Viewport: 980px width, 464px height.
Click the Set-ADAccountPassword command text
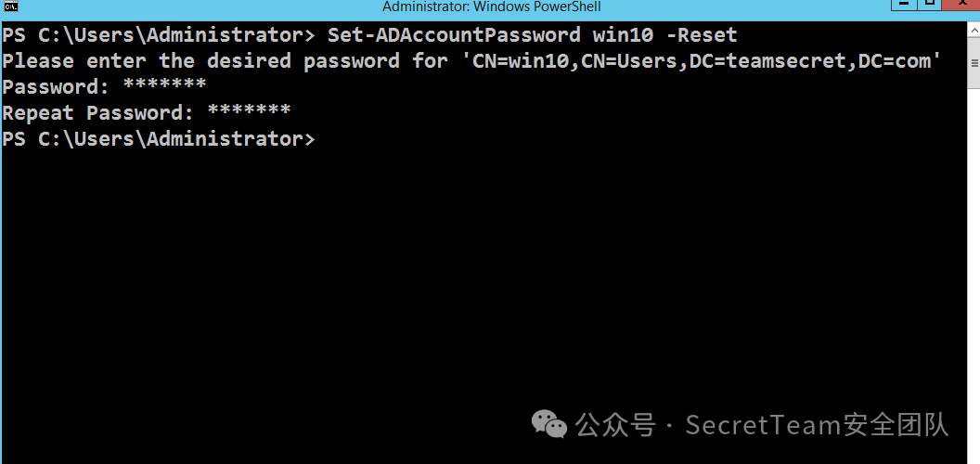tap(454, 35)
